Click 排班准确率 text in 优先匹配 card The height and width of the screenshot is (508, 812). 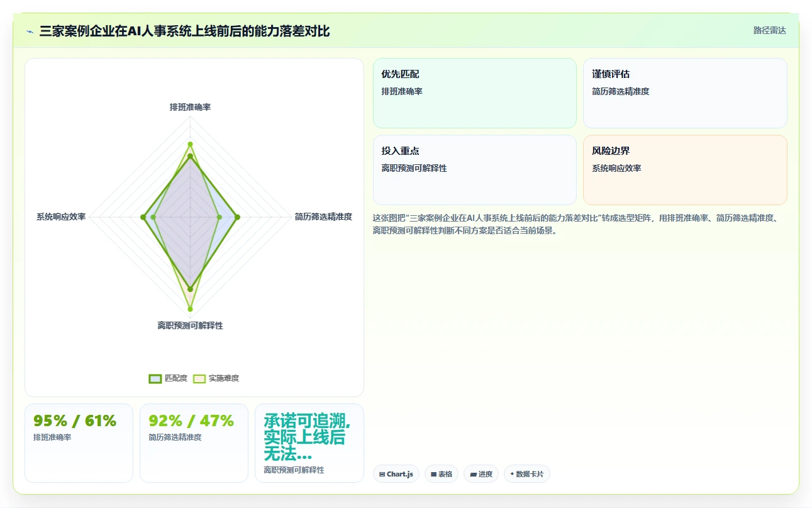402,91
